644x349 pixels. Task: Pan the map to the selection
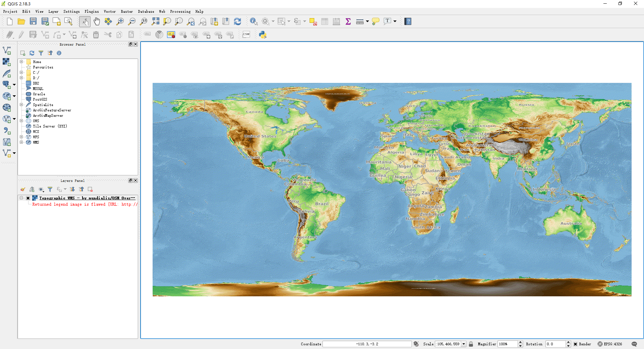click(108, 21)
